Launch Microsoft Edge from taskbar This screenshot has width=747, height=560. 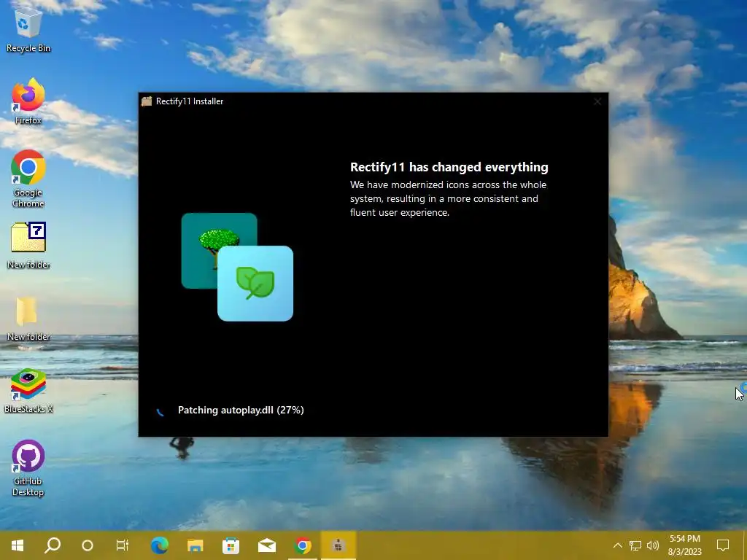click(x=159, y=545)
